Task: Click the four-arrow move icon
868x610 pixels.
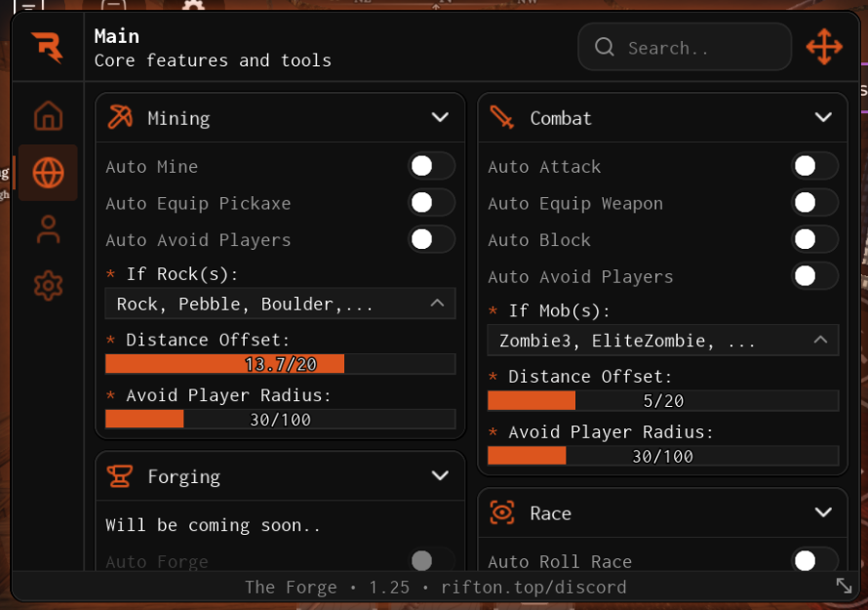Action: click(x=824, y=47)
